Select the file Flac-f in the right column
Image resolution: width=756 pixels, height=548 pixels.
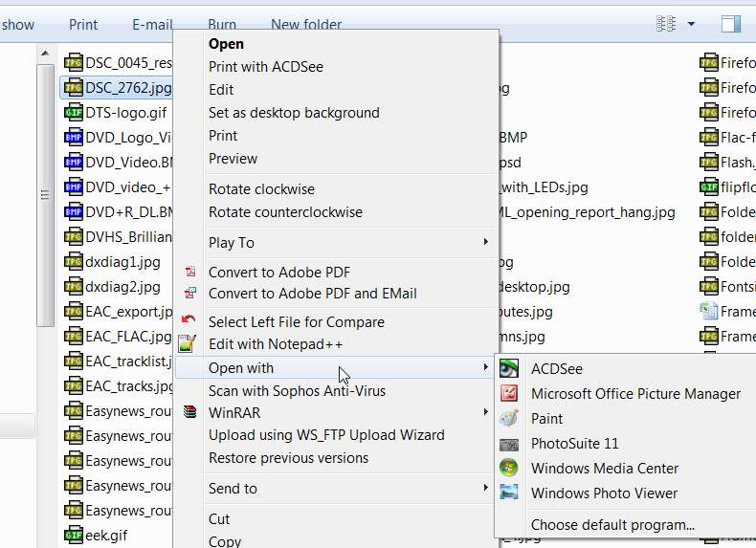727,138
